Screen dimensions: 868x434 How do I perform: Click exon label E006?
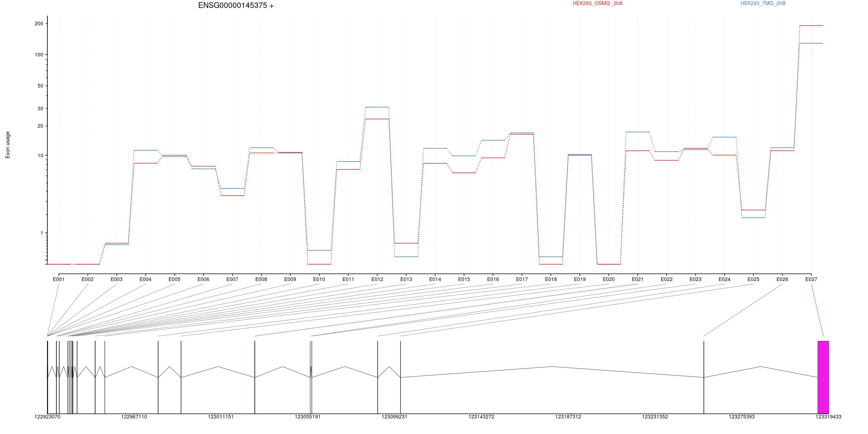pos(203,279)
